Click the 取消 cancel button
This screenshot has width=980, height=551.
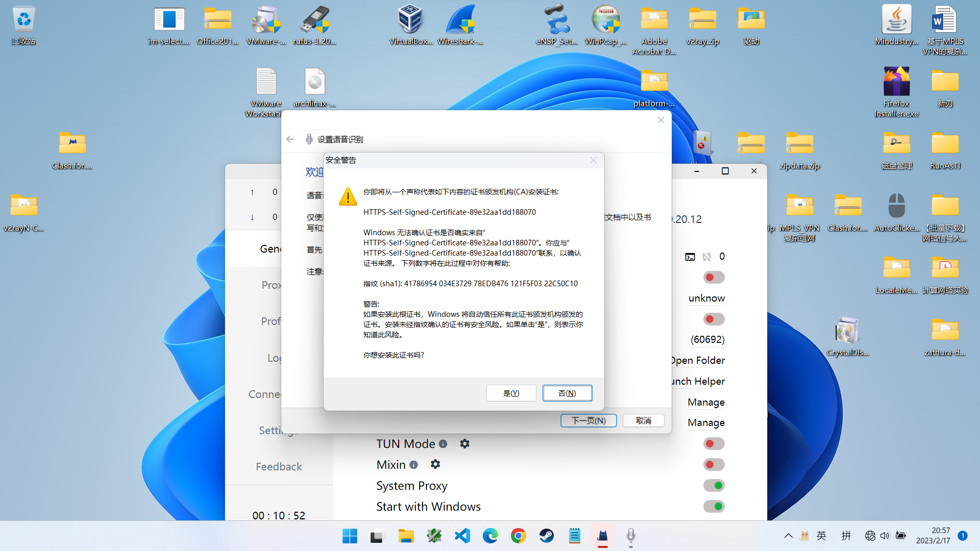click(643, 420)
